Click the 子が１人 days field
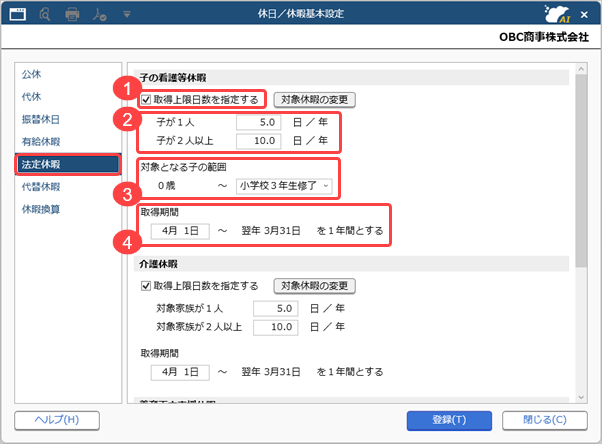 [x=258, y=123]
